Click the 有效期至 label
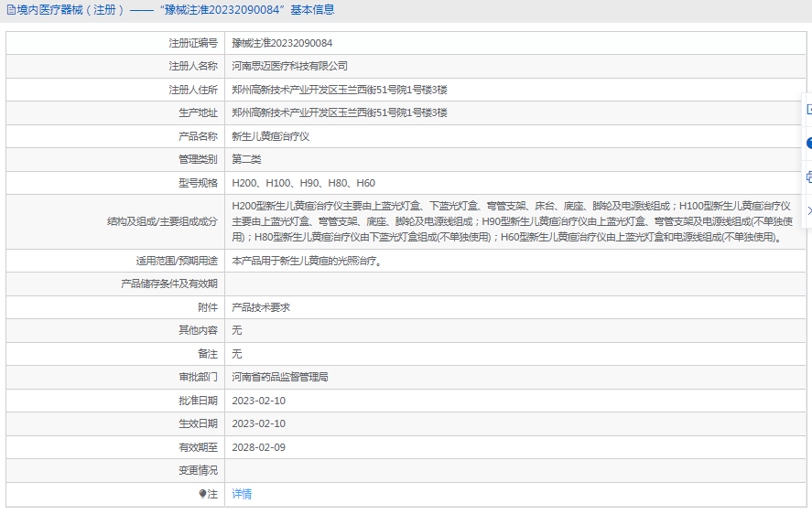The height and width of the screenshot is (514, 812). (199, 447)
